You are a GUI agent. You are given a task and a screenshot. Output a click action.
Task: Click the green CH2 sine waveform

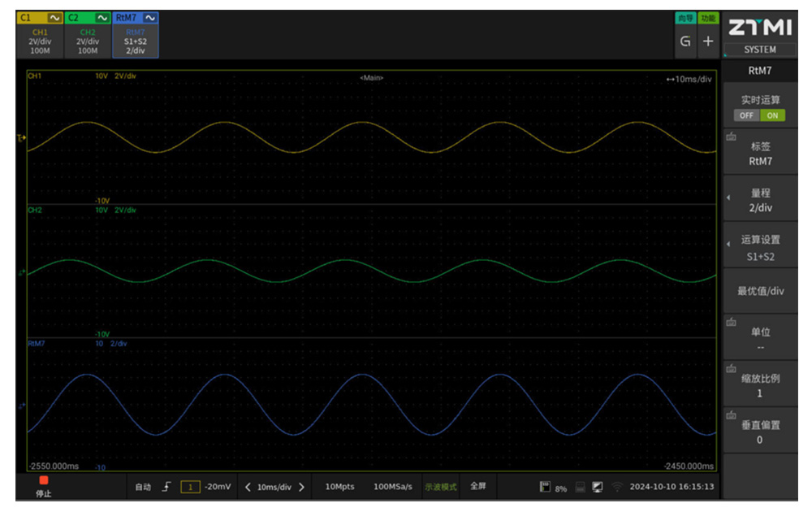click(x=345, y=261)
